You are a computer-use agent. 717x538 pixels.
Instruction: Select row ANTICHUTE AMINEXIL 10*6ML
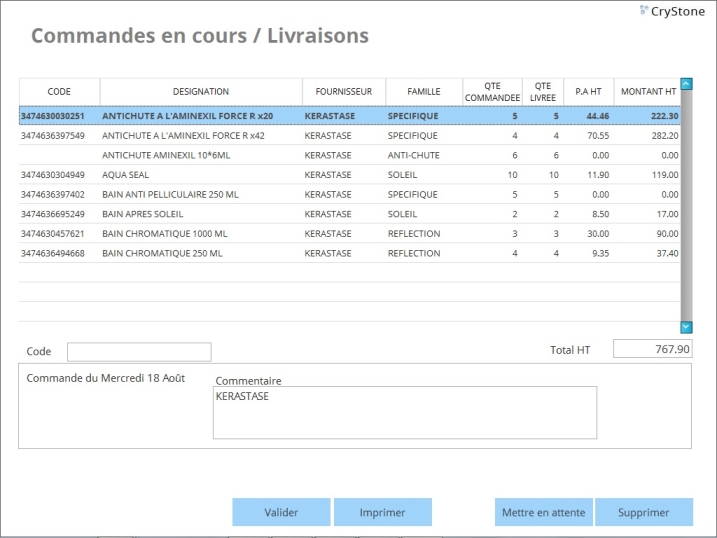point(349,155)
